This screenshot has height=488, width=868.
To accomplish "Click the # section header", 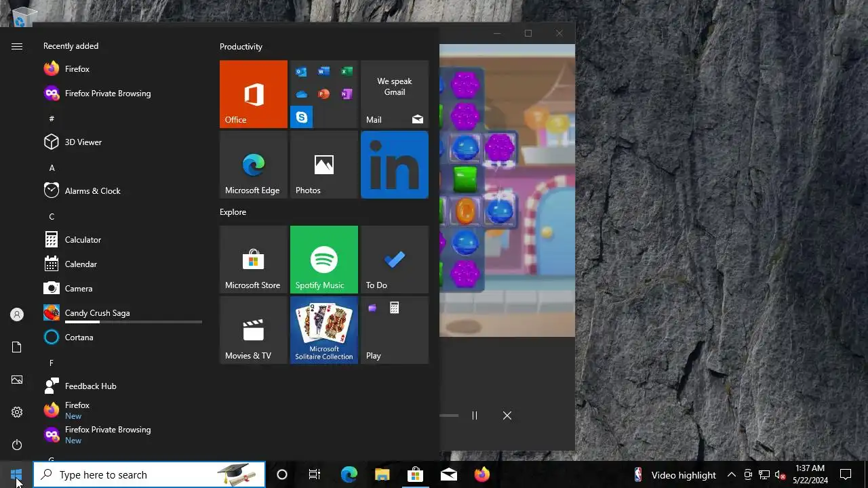I will (x=52, y=119).
